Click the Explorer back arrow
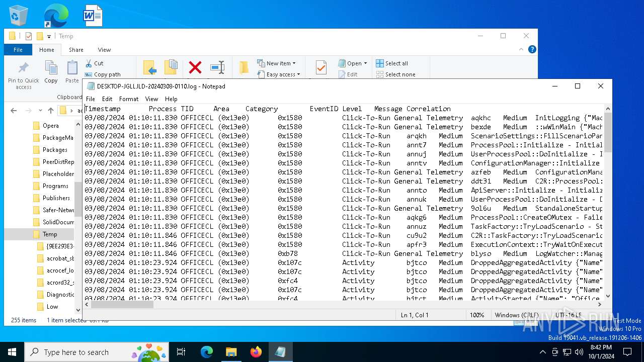The image size is (644, 362). [x=14, y=111]
